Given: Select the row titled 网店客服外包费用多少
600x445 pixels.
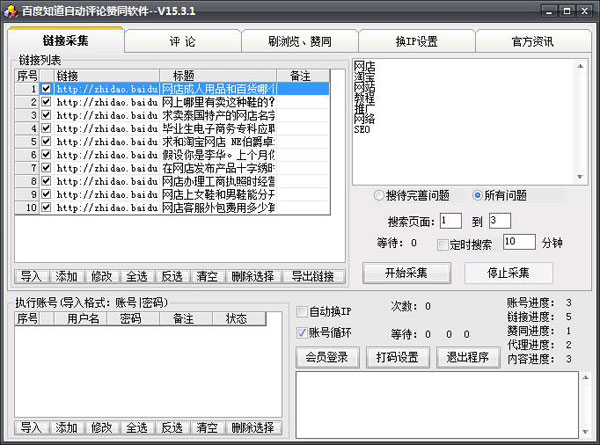Looking at the screenshot, I should click(x=172, y=207).
